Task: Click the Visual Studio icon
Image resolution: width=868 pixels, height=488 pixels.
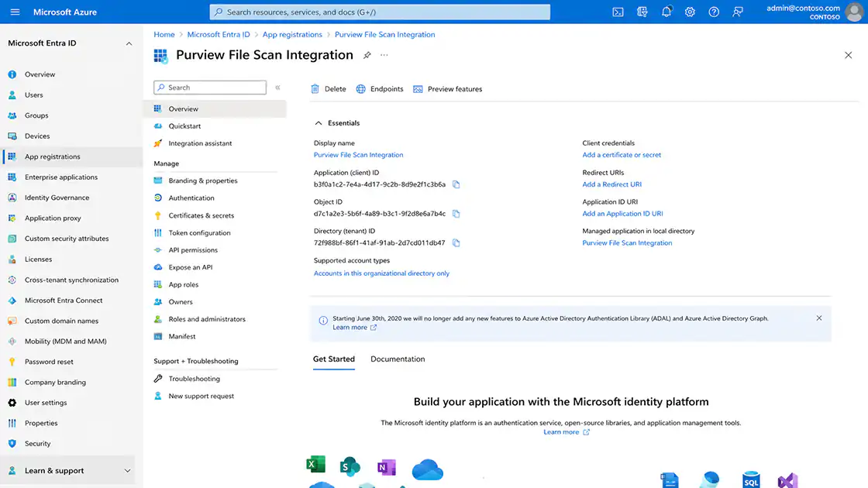Action: [787, 480]
